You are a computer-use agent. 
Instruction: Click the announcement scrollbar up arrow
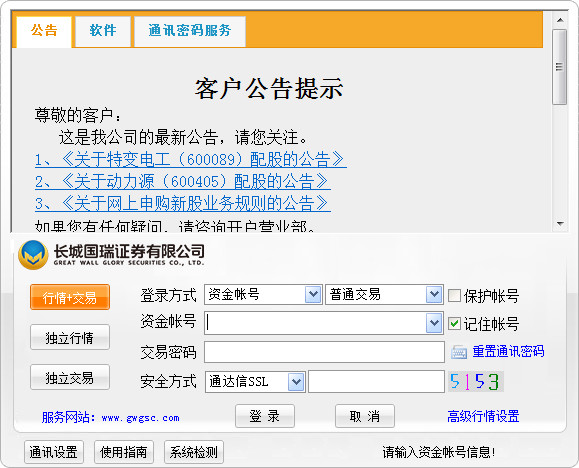(x=560, y=20)
